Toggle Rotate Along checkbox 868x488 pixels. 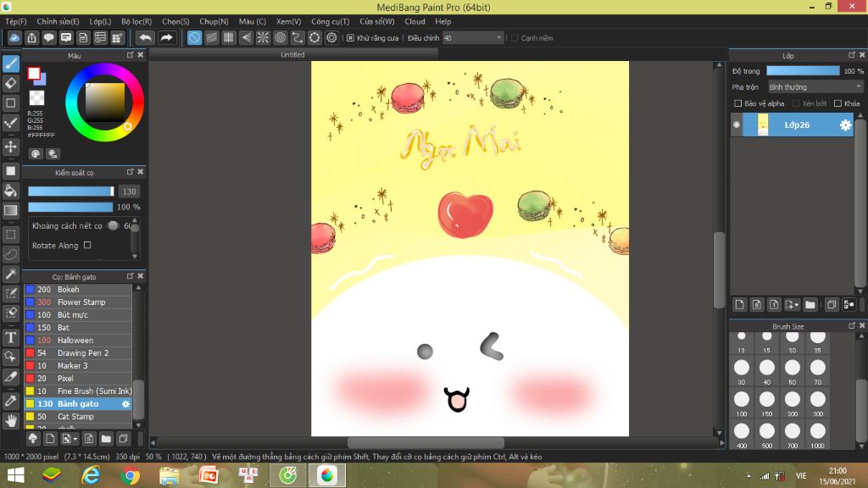click(x=87, y=245)
